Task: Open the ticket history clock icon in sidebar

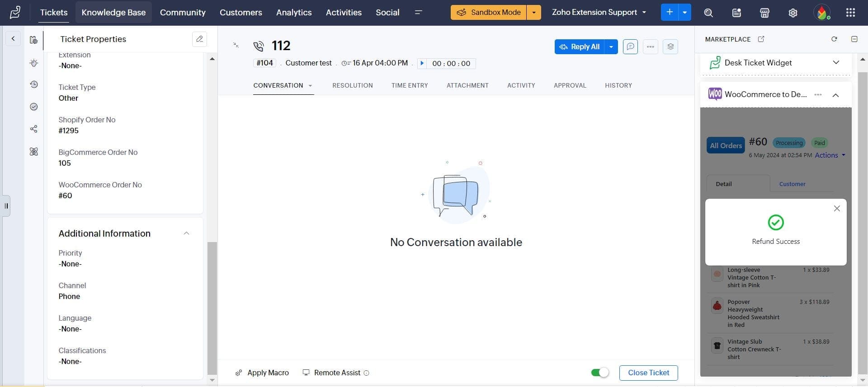Action: [34, 84]
